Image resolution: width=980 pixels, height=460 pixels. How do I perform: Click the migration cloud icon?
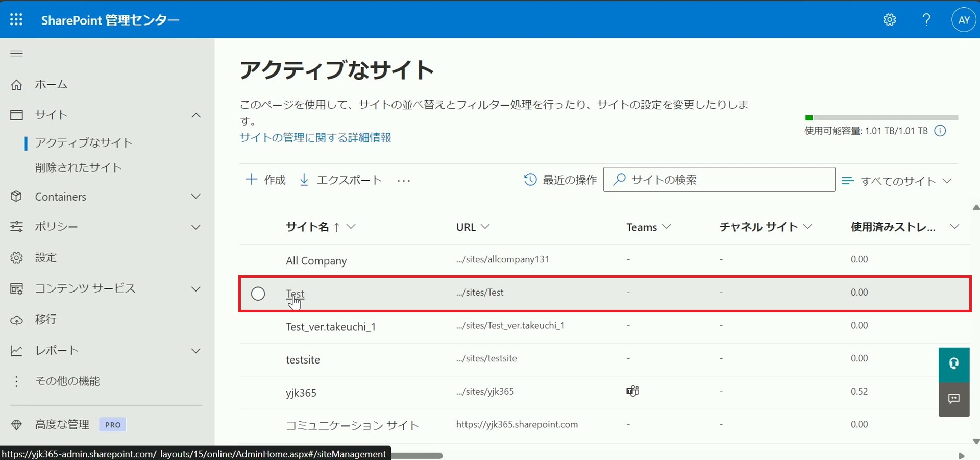click(x=16, y=320)
